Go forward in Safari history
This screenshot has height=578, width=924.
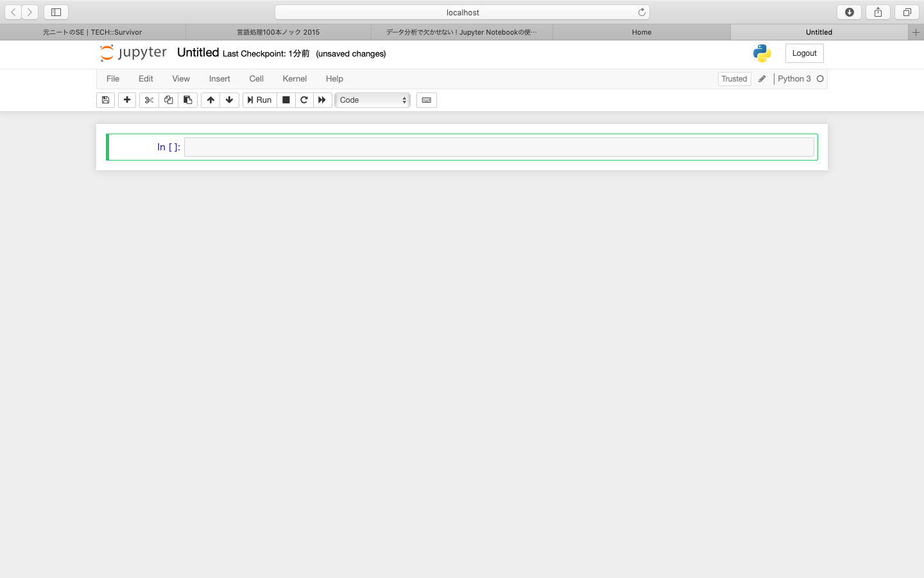[x=30, y=12]
